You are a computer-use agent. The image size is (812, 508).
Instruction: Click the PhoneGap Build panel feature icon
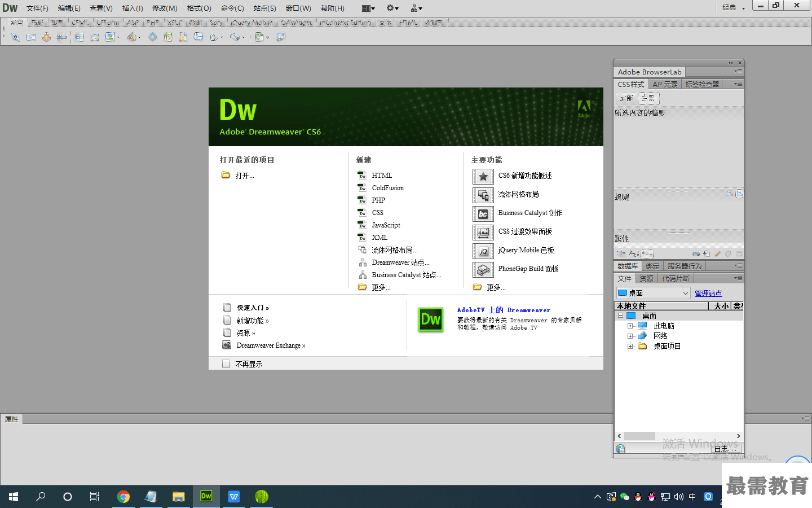pos(483,270)
